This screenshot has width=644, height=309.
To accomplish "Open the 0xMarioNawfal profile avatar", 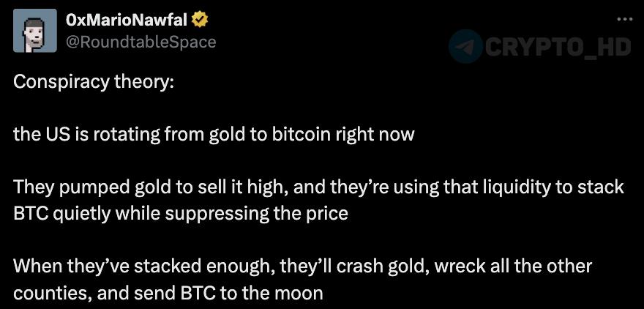I will (x=35, y=31).
